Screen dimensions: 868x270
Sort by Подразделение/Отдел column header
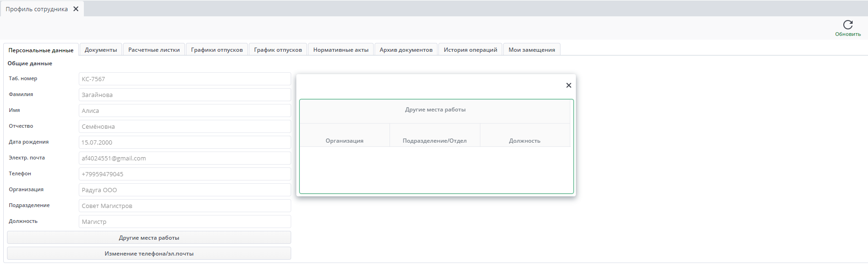(434, 140)
